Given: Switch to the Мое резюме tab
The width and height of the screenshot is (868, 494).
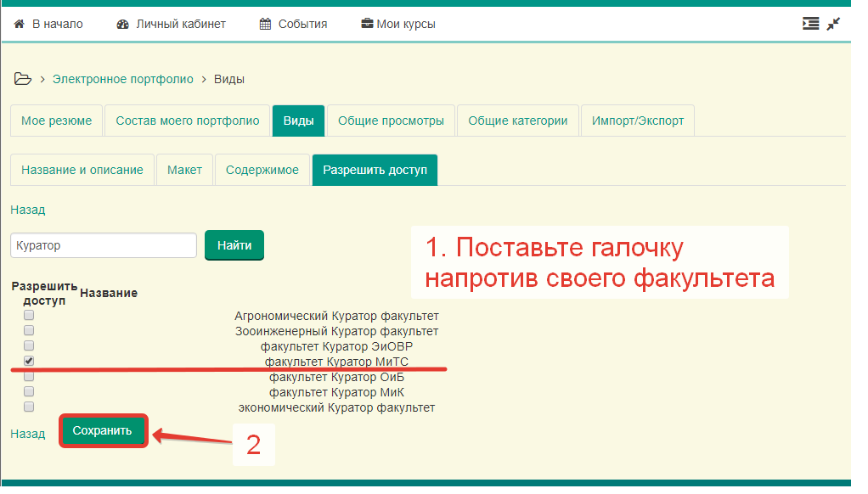Looking at the screenshot, I should click(x=56, y=121).
